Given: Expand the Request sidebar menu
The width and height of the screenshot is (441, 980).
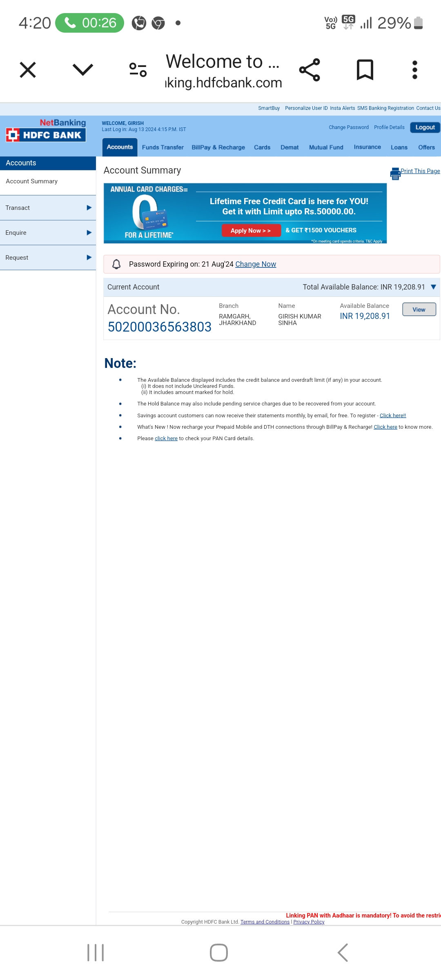Looking at the screenshot, I should (x=48, y=258).
